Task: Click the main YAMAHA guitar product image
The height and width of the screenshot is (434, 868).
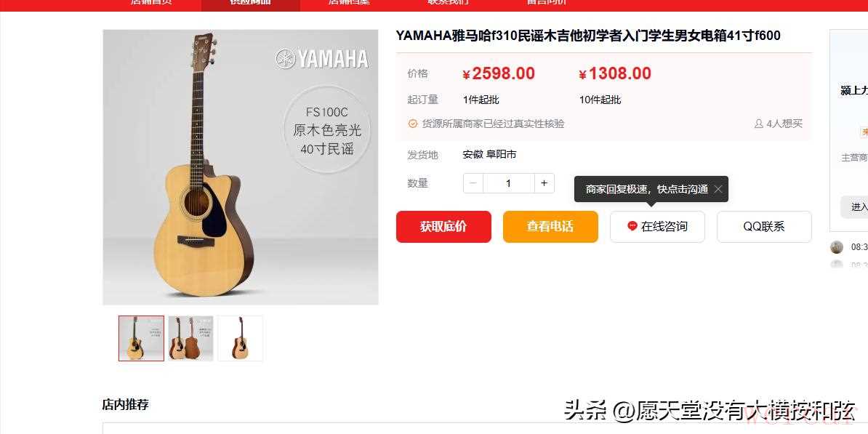Action: (240, 167)
